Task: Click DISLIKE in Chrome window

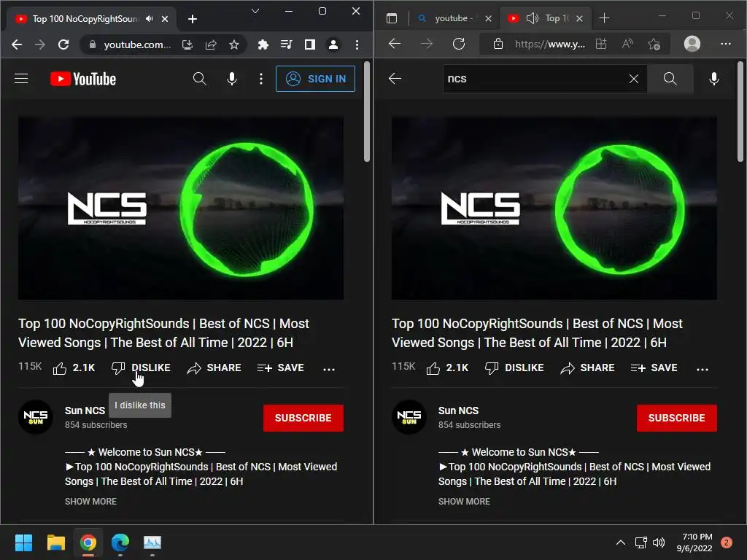Action: pos(141,368)
